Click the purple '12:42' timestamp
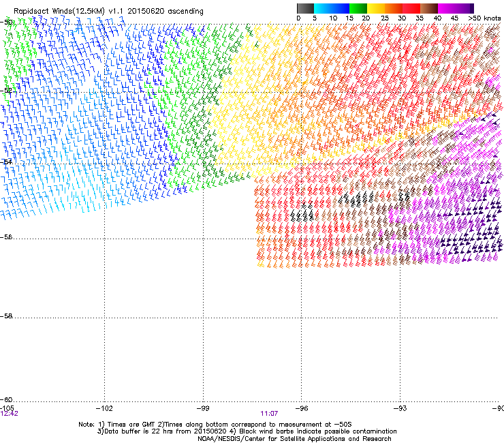This screenshot has width=504, height=443. tap(10, 414)
